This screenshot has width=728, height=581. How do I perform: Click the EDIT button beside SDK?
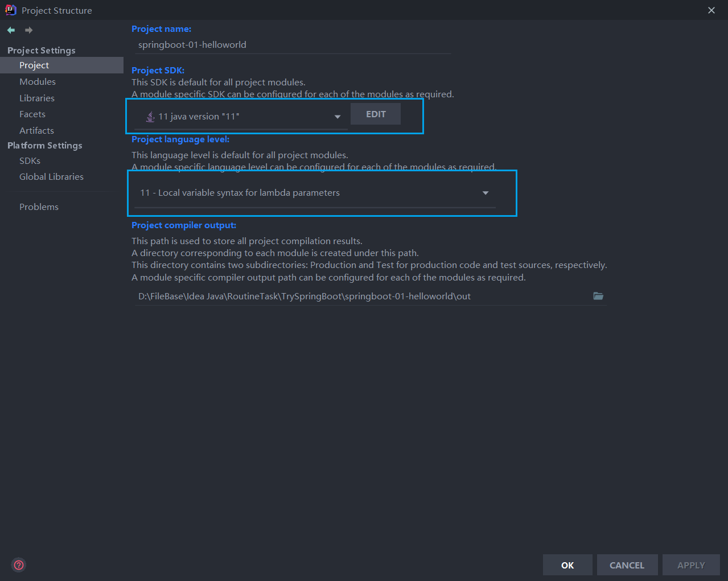tap(376, 114)
